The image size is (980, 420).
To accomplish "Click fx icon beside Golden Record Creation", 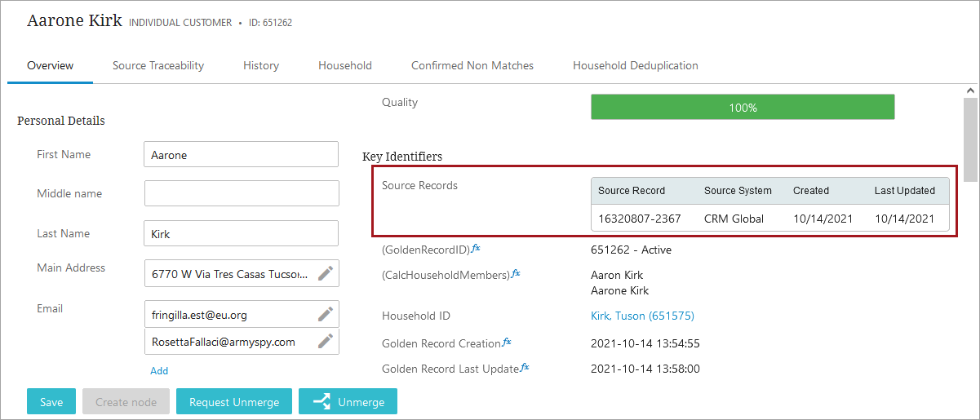I will 506,343.
